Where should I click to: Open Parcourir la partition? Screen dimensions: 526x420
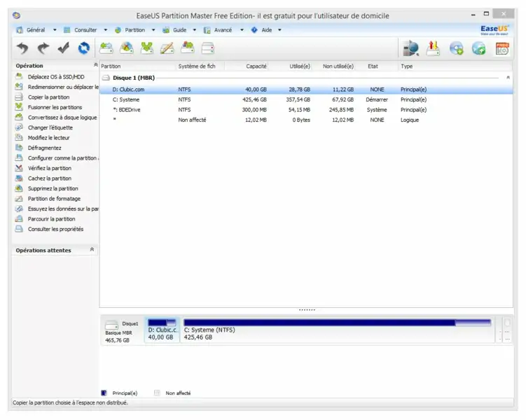pyautogui.click(x=51, y=219)
